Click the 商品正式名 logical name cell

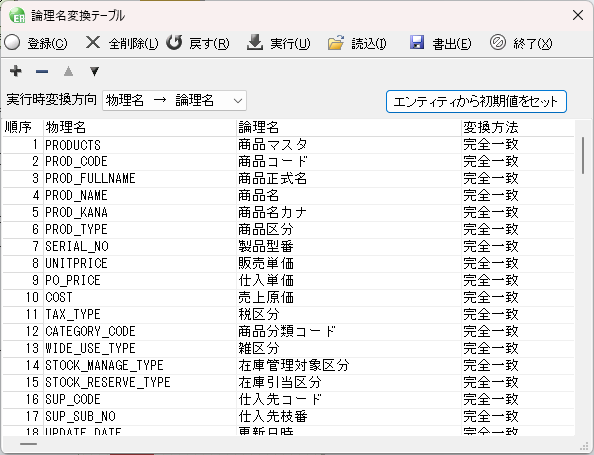[x=349, y=179]
